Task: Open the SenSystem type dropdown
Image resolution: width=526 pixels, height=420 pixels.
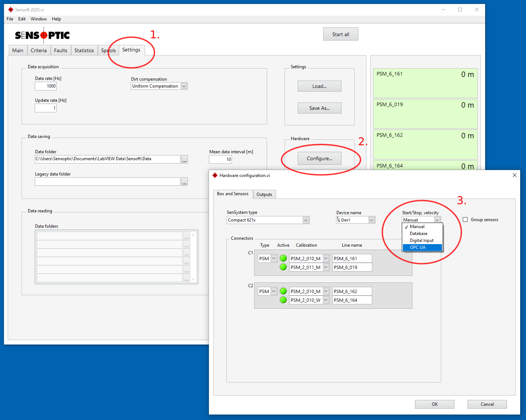Action: click(x=306, y=220)
